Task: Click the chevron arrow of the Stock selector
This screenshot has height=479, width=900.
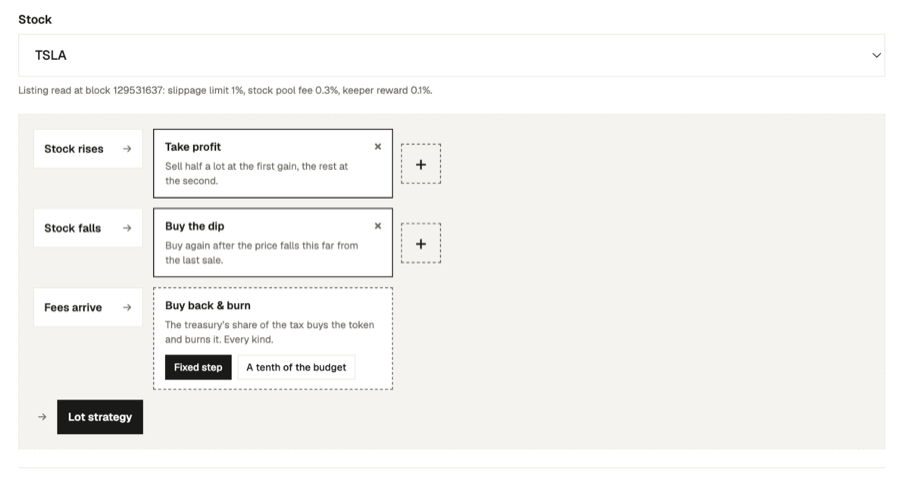Action: point(876,56)
